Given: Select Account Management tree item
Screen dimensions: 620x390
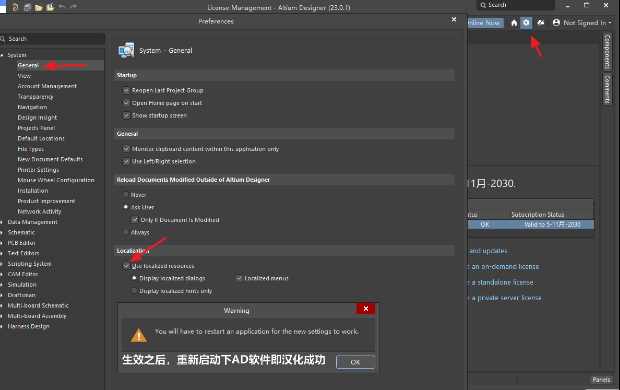Looking at the screenshot, I should point(47,86).
